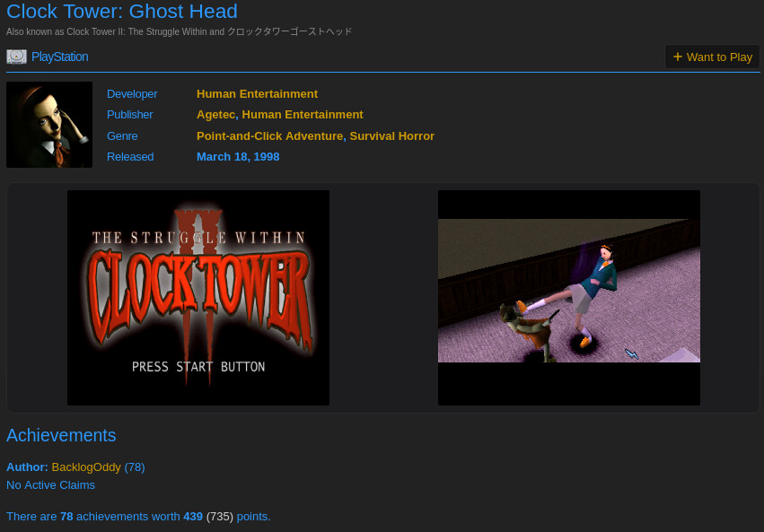View the in-game kick scene screenshot
Image resolution: width=764 pixels, height=532 pixels.
click(568, 298)
